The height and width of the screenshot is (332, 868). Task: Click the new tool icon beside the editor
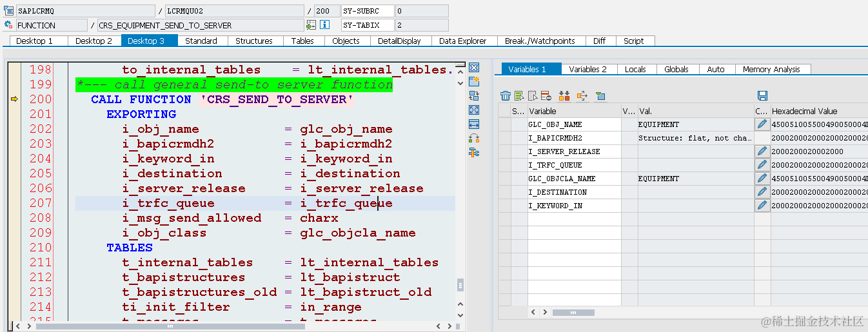pyautogui.click(x=474, y=82)
